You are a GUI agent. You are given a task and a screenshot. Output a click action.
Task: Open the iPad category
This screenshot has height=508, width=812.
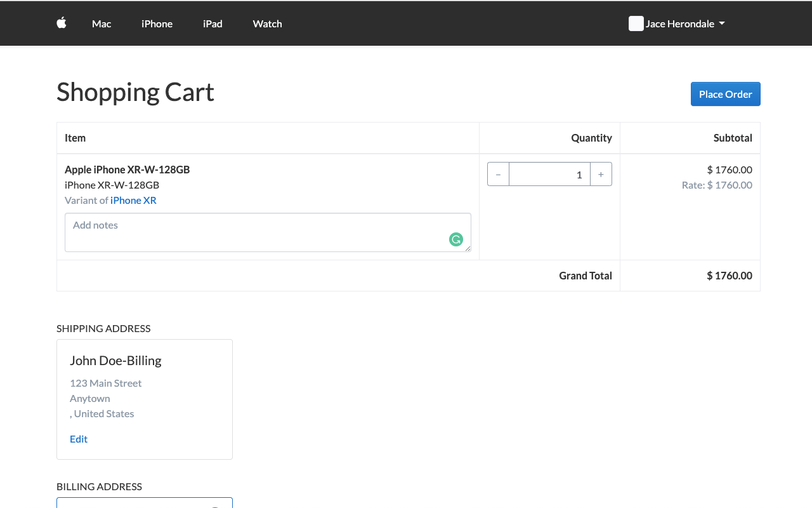(213, 23)
